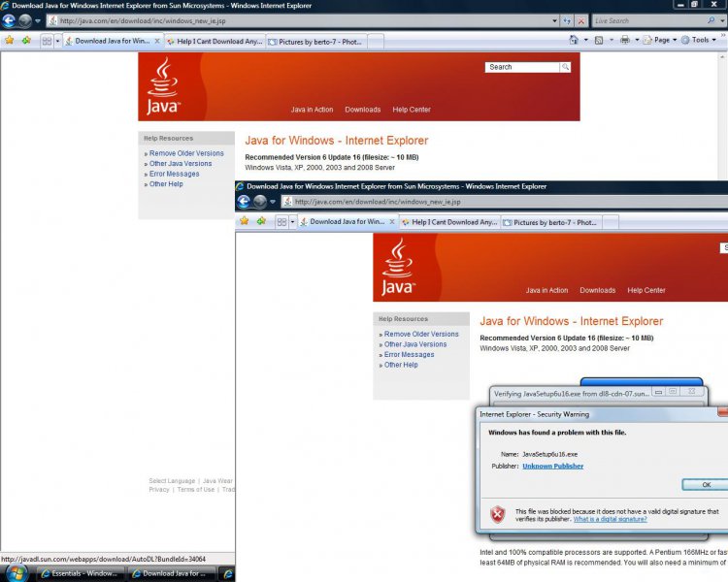Expand the Feeds dropdown arrow
728x582 pixels.
click(611, 40)
